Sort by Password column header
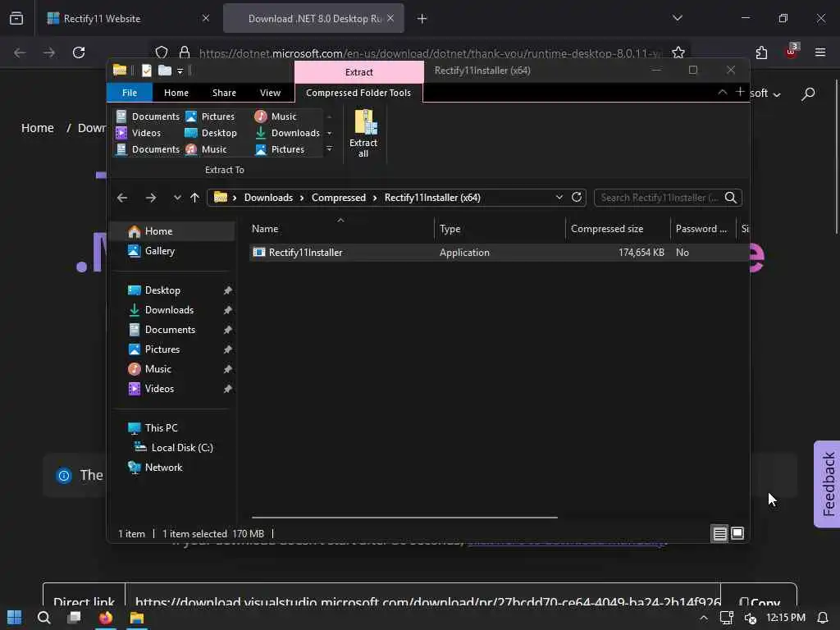Image resolution: width=840 pixels, height=630 pixels. pos(703,229)
